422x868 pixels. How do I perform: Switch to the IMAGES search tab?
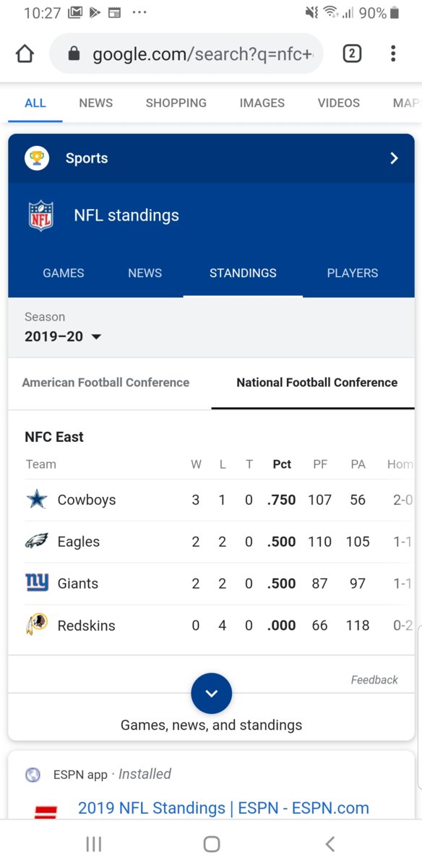pyautogui.click(x=262, y=103)
